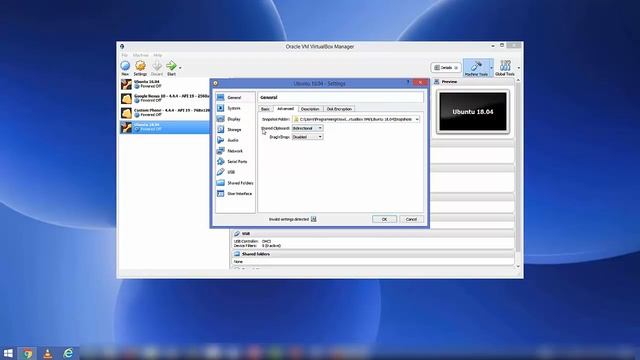Open Google Chrome from the taskbar

(28, 353)
